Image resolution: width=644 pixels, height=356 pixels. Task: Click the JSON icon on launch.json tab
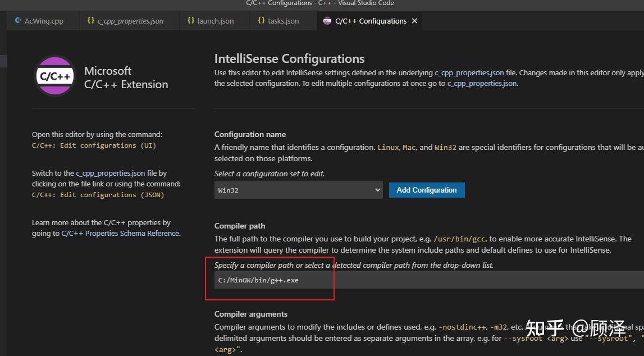[x=191, y=20]
